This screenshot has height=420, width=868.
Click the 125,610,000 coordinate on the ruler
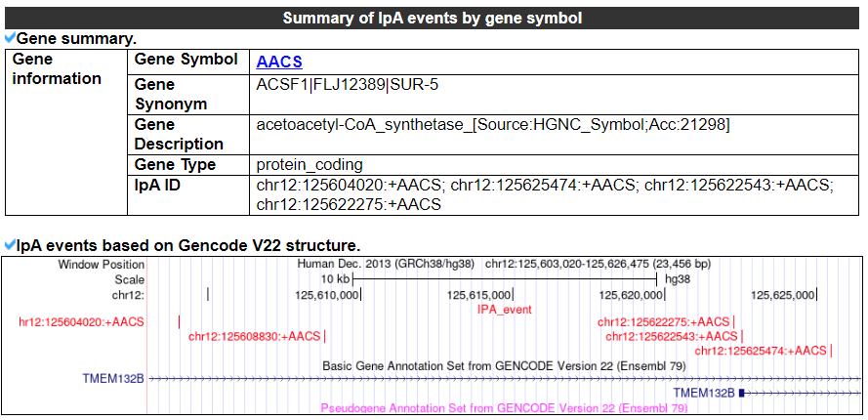[x=328, y=294]
